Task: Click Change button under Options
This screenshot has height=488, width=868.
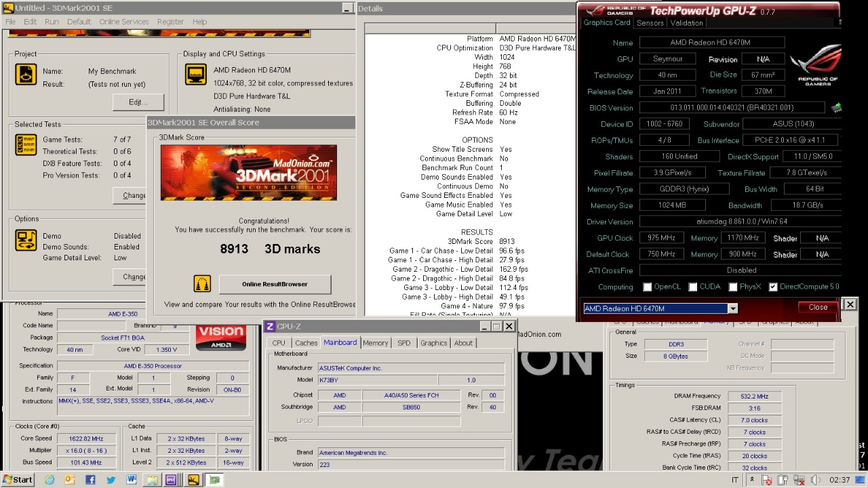Action: 130,277
